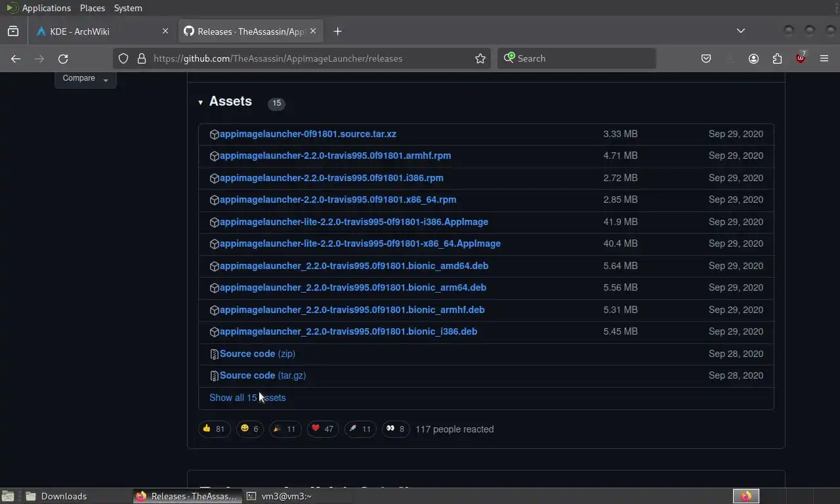Click the Assets count badge 15
840x504 pixels.
276,103
